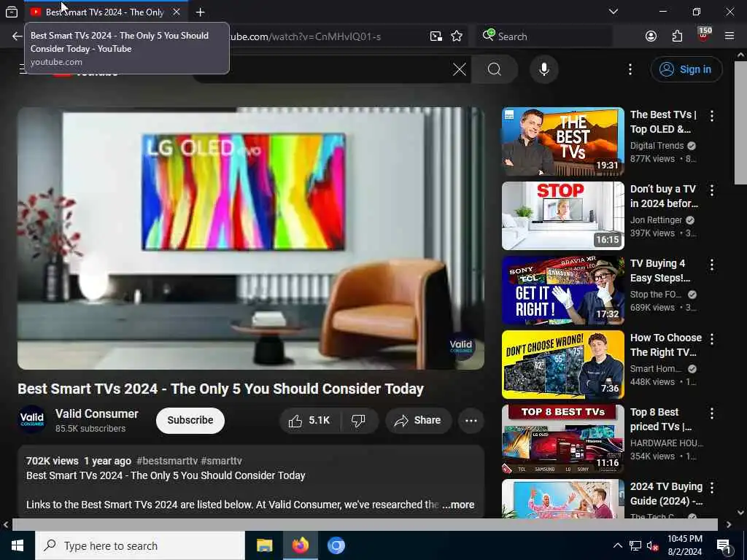Expand the description with ...more
This screenshot has width=747, height=560.
click(458, 505)
